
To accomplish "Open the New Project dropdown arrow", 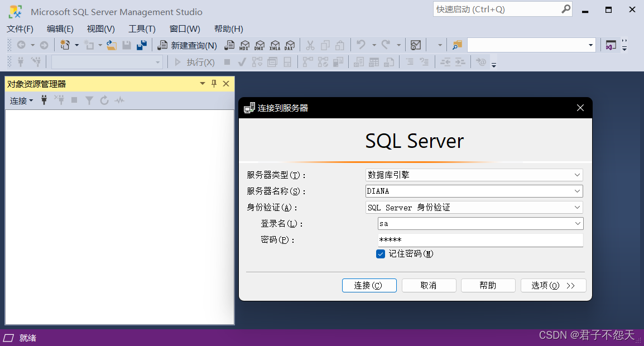I will pos(77,45).
